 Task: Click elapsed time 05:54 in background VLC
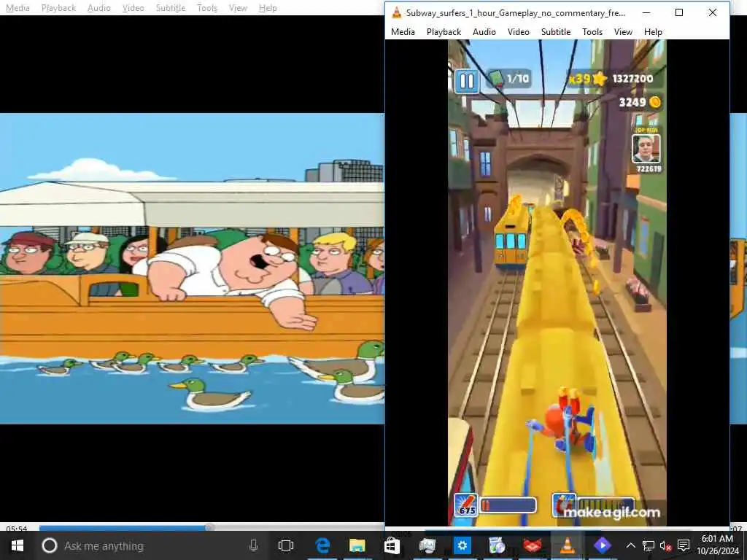pos(17,528)
